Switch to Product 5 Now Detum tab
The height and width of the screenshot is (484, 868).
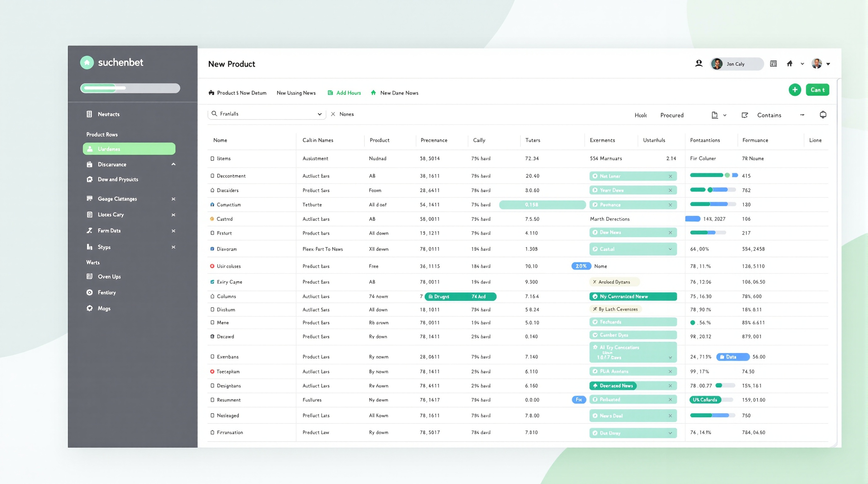[238, 93]
